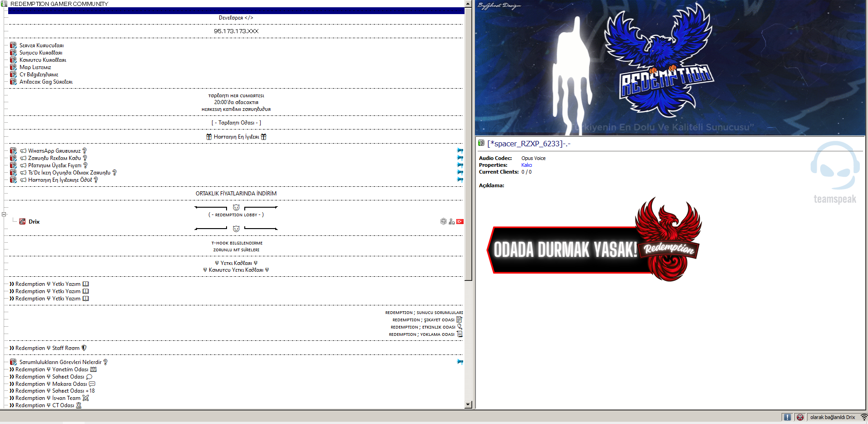Select the REDEMPTION ; SUNUCU SORUMLULARI channel
This screenshot has height=424, width=868.
coord(424,313)
